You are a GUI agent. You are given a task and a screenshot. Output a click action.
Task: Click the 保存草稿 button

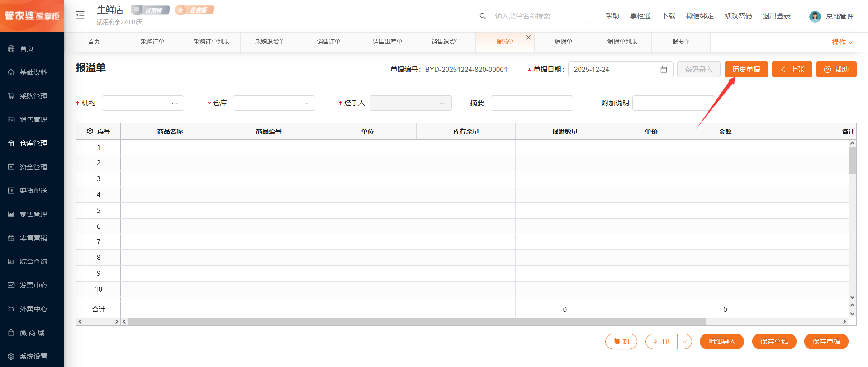pyautogui.click(x=774, y=342)
